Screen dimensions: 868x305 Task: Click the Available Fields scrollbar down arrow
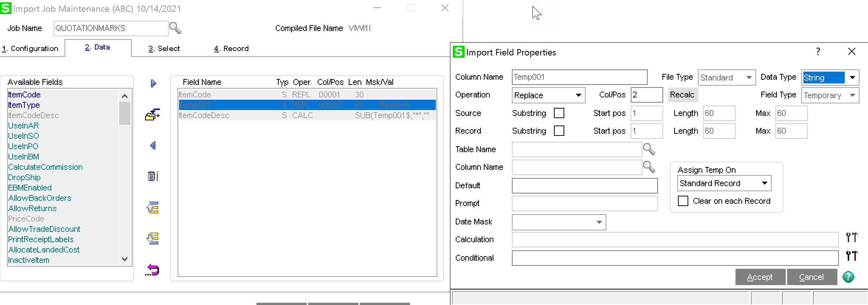(x=125, y=259)
